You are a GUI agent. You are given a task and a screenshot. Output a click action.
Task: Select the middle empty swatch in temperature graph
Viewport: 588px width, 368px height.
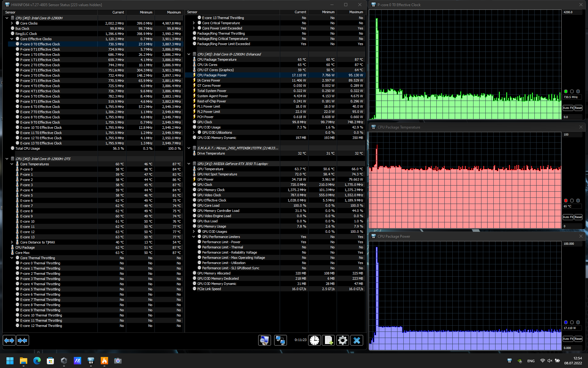coord(572,201)
